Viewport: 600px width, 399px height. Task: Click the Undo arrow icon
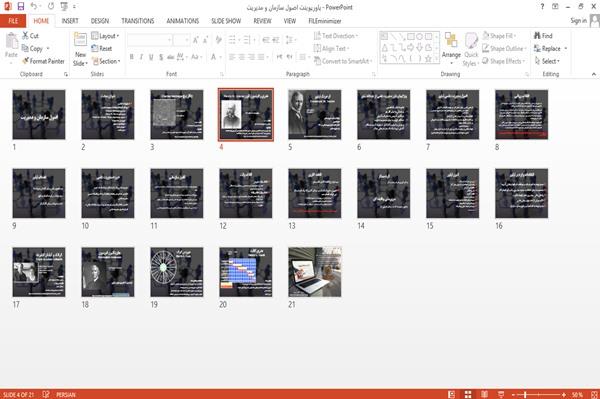tap(34, 7)
